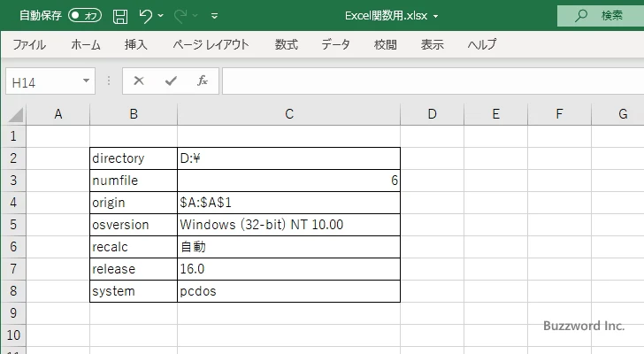644x354 pixels.
Task: Click the Redo arrow icon
Action: 181,16
